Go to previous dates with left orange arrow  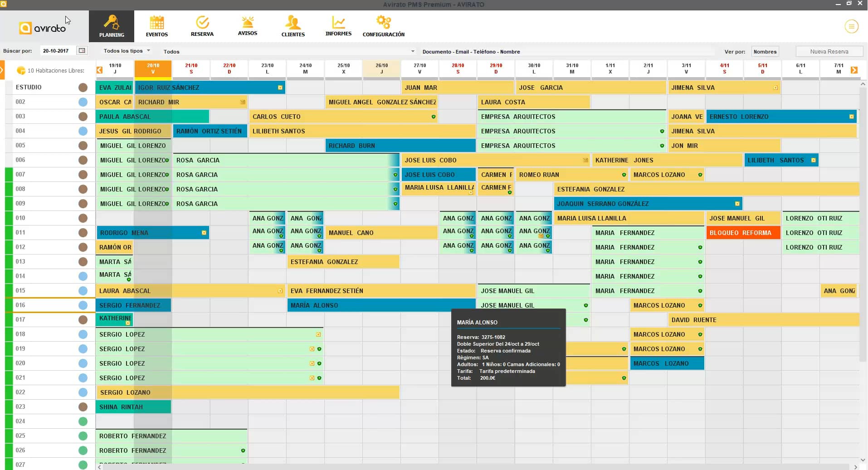point(100,70)
